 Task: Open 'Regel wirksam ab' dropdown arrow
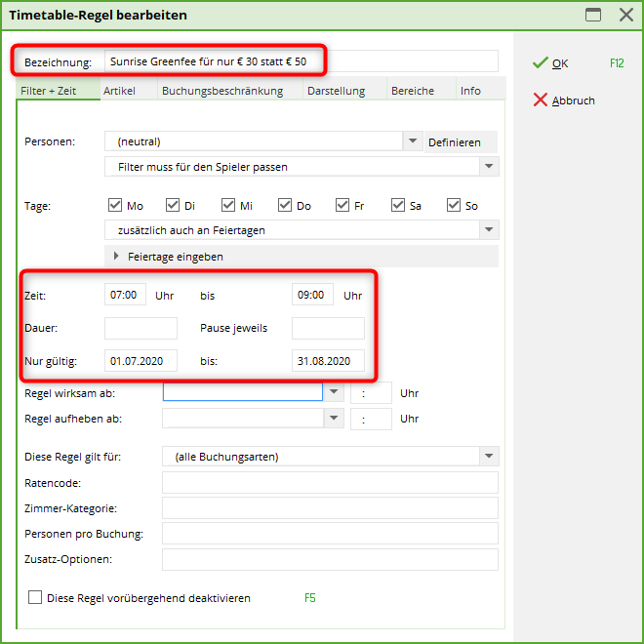334,392
